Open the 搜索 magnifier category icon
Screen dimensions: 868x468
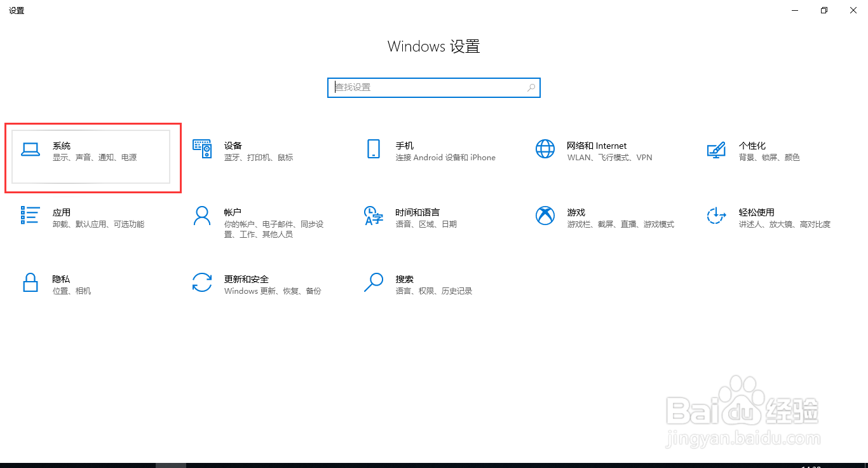374,282
